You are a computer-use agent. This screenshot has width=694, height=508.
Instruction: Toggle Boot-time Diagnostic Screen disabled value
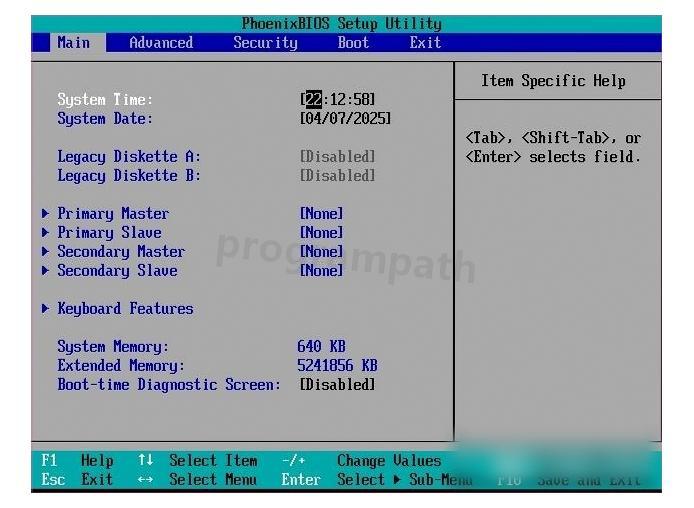[338, 385]
